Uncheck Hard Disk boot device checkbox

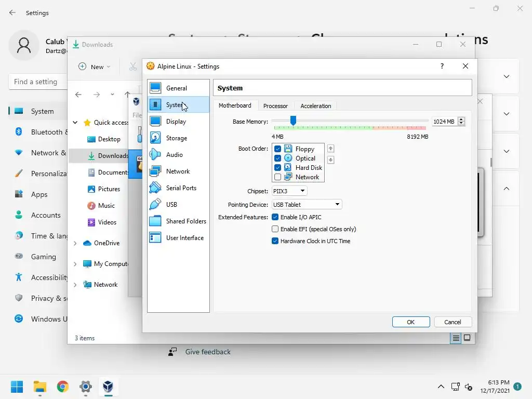coord(277,168)
